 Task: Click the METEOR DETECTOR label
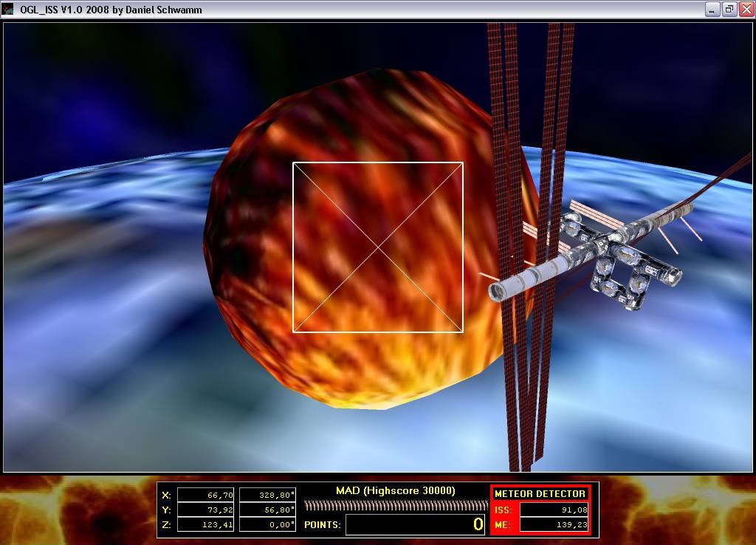540,493
